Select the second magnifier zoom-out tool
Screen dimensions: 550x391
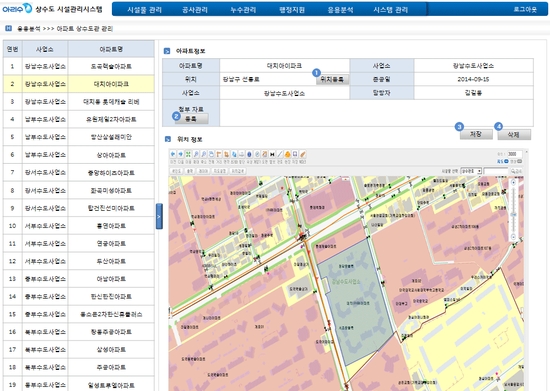pos(203,154)
